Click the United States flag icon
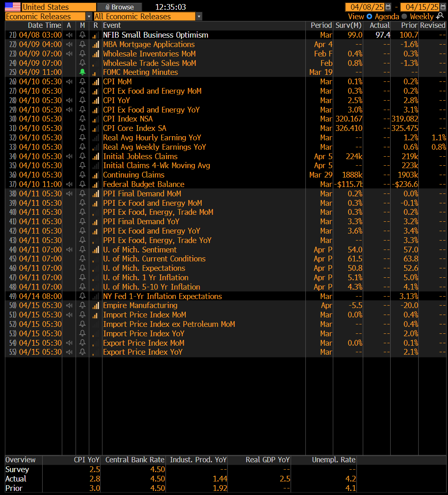This screenshot has height=495, width=448. tap(13, 7)
